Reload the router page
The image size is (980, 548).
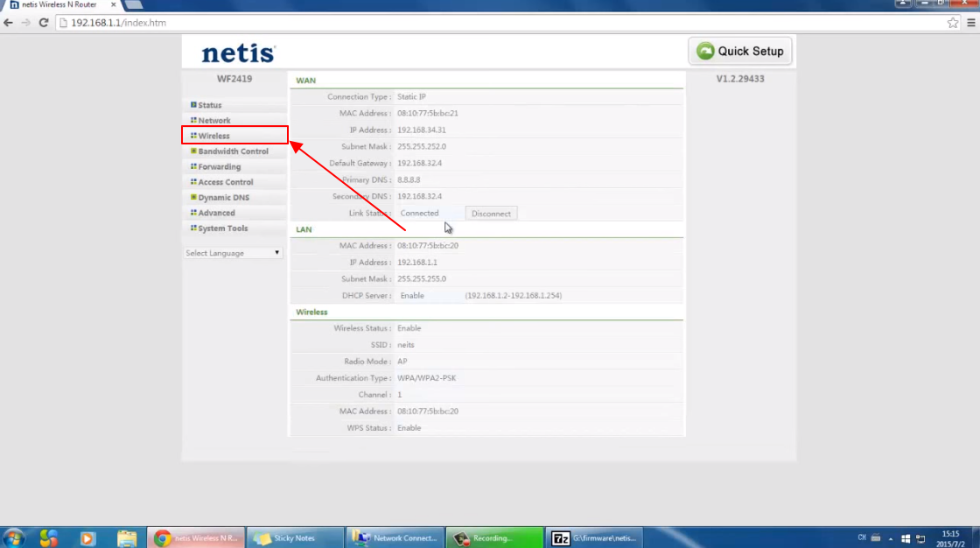coord(44,23)
